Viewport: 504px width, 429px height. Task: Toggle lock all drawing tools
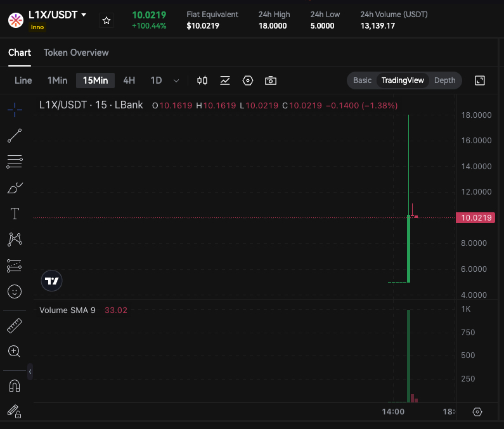tap(15, 411)
